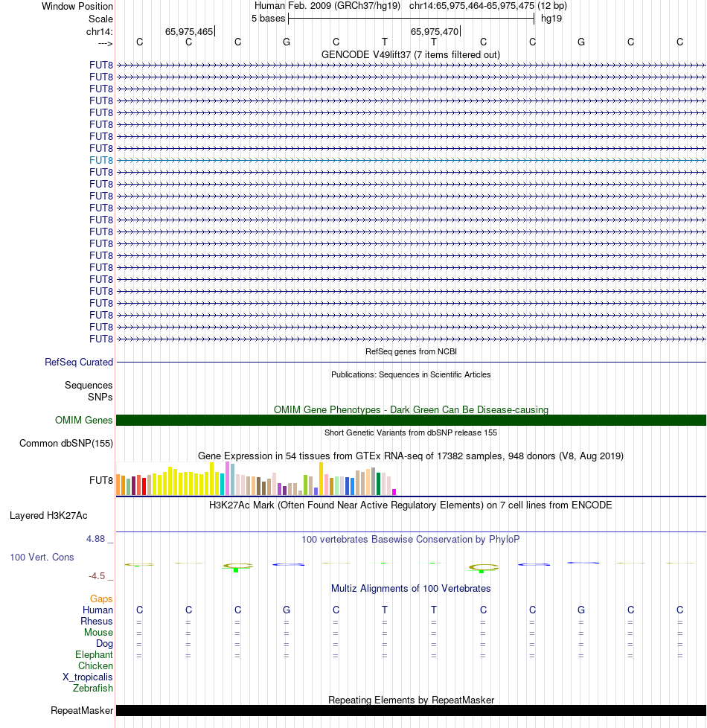The image size is (707, 728).
Task: Click the magenta last bar of GTEx chart
Action: pyautogui.click(x=394, y=492)
